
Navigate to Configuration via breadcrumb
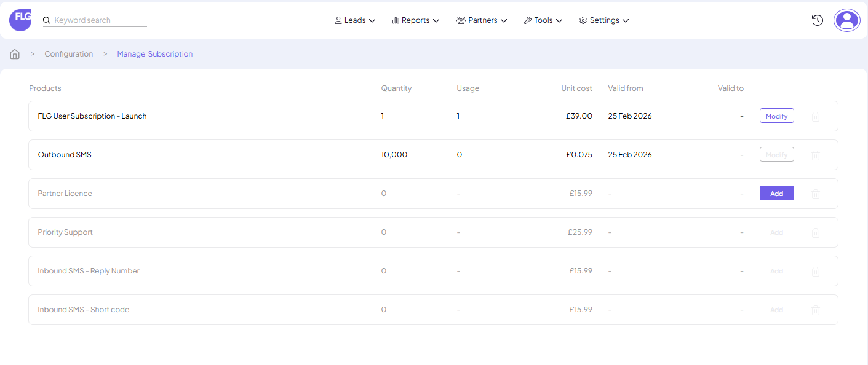point(68,54)
